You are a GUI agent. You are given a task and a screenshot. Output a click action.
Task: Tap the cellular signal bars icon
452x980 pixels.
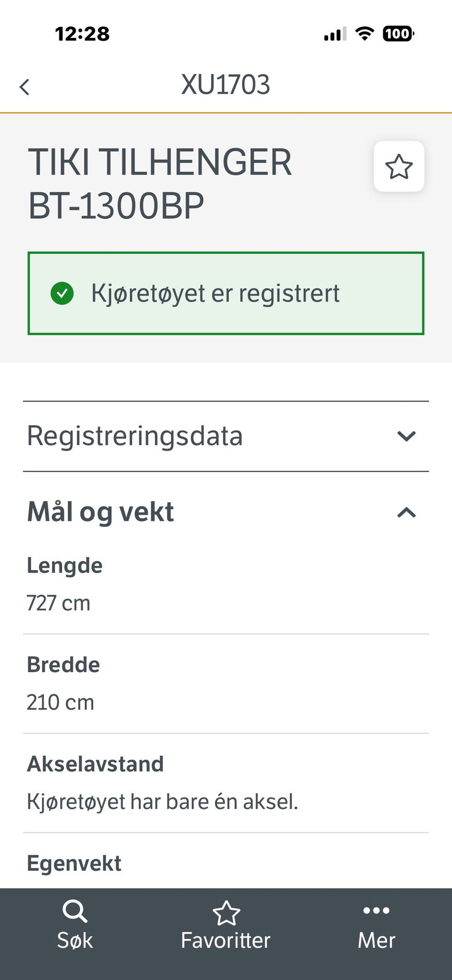335,34
